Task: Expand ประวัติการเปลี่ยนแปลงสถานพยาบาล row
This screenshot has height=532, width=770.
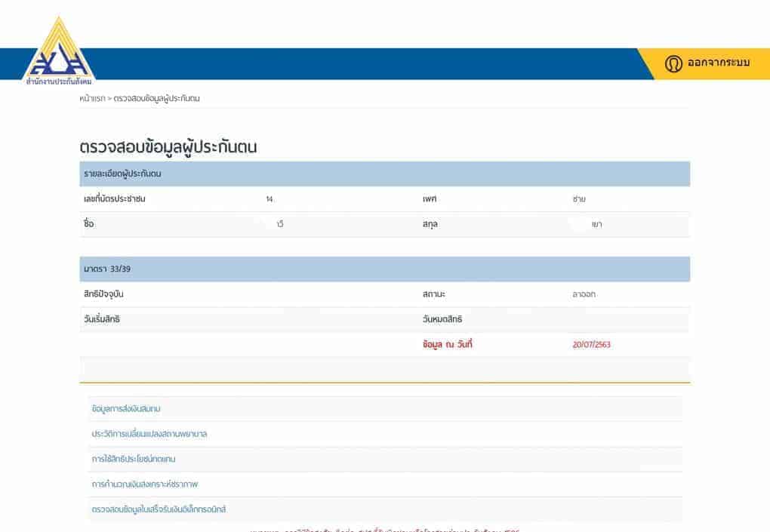Action: coord(149,434)
